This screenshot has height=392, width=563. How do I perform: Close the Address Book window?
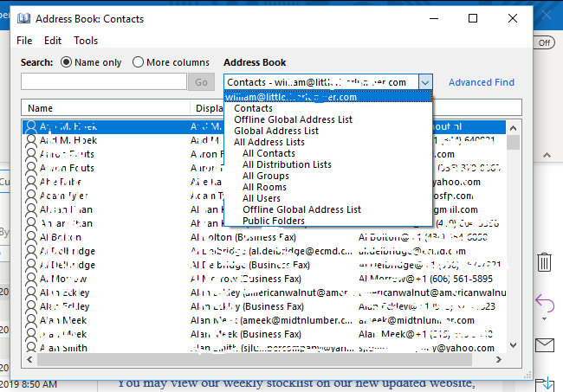513,18
